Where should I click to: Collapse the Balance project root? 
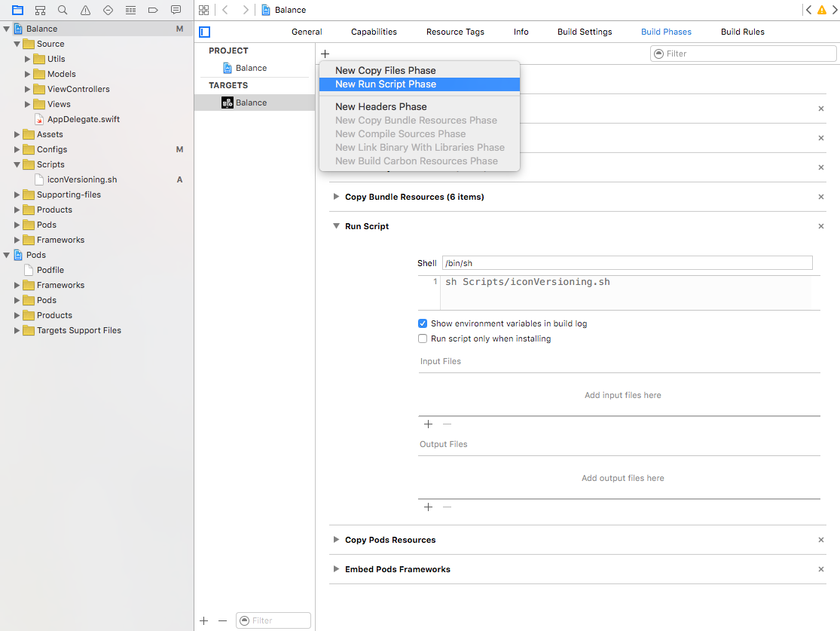click(x=7, y=29)
